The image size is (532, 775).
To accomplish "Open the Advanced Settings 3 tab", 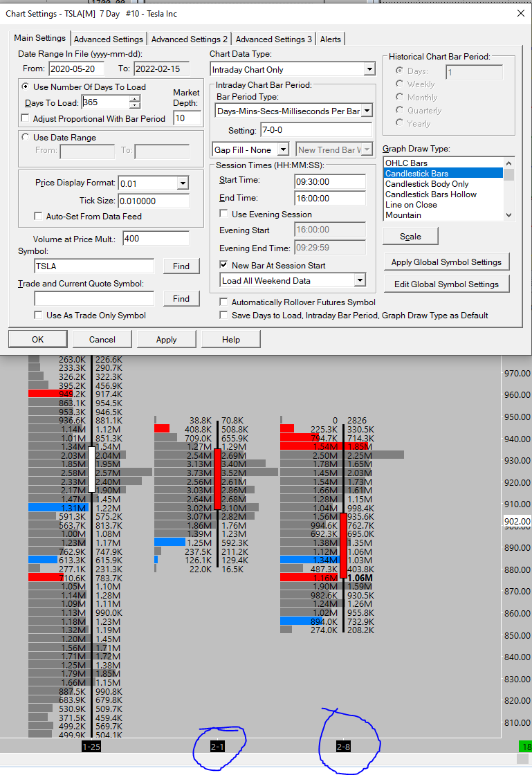I will pos(274,39).
